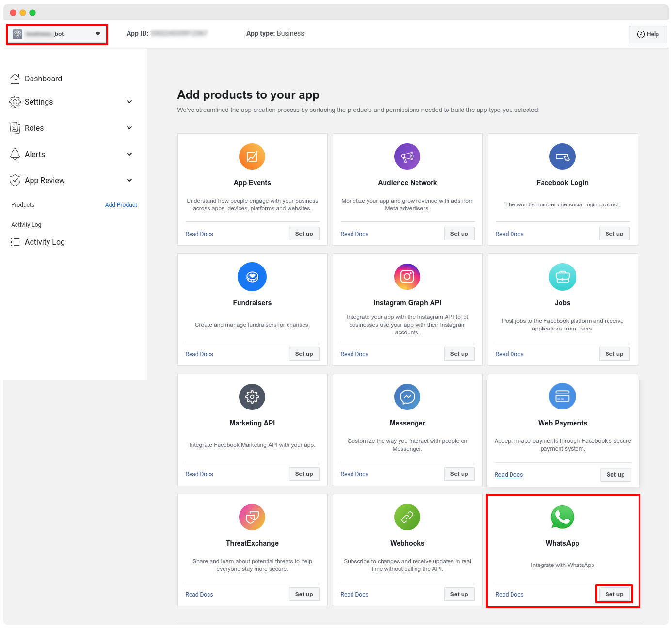Expand the App Review section chevron

129,180
